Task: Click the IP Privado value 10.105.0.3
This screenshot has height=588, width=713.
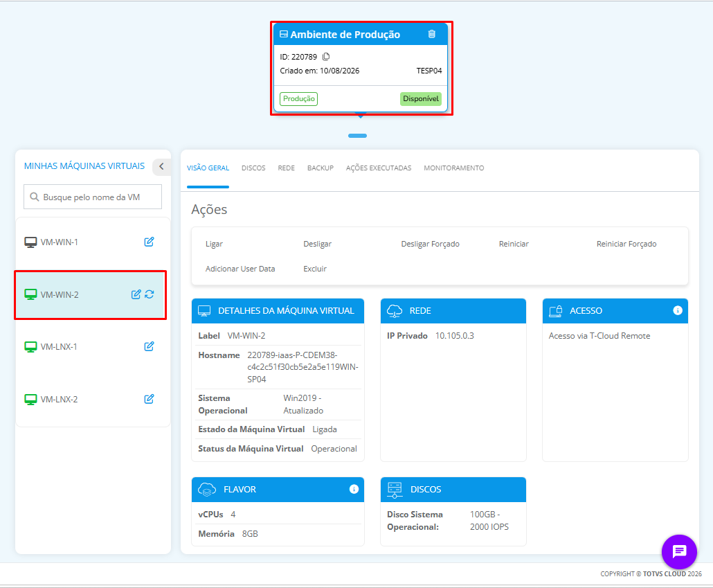Action: pos(455,336)
